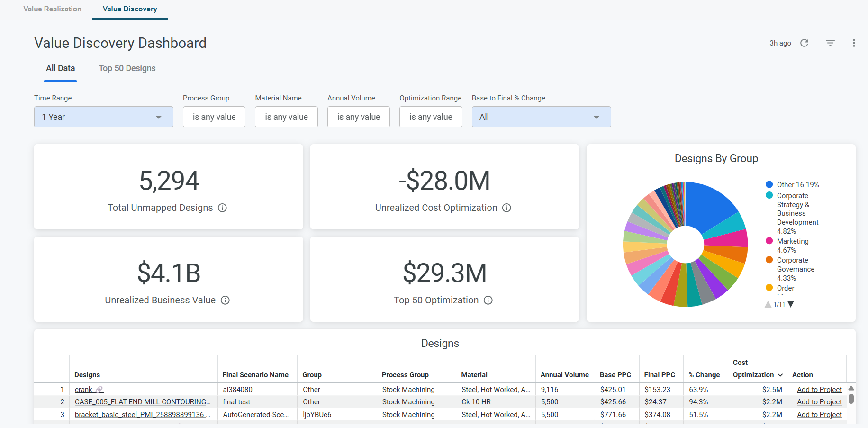Open the CASE_005_FLAT END MILL CONTOURING design link
The image size is (868, 428).
pyautogui.click(x=143, y=402)
